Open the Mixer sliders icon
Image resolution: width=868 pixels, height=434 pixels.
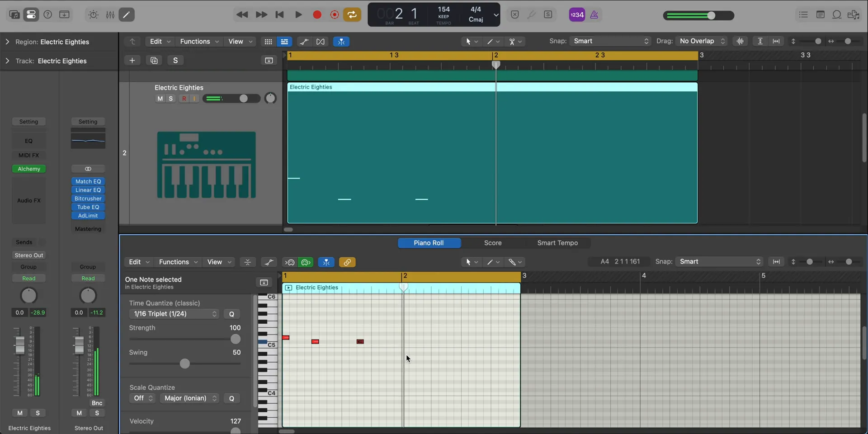coord(110,14)
